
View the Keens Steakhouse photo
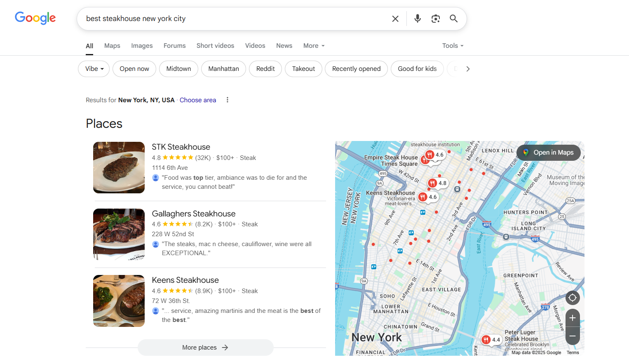[x=119, y=301]
